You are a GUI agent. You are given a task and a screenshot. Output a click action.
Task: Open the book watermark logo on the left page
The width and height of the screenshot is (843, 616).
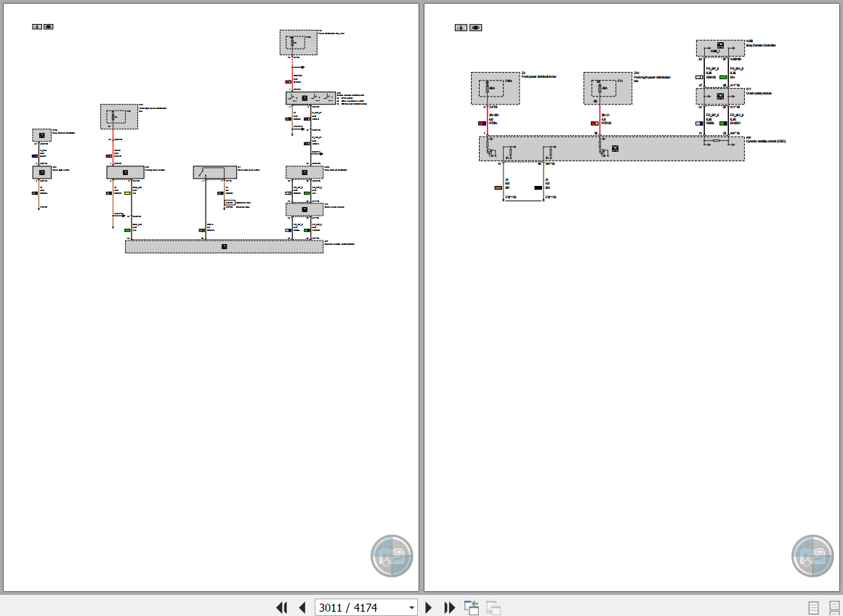pos(392,556)
